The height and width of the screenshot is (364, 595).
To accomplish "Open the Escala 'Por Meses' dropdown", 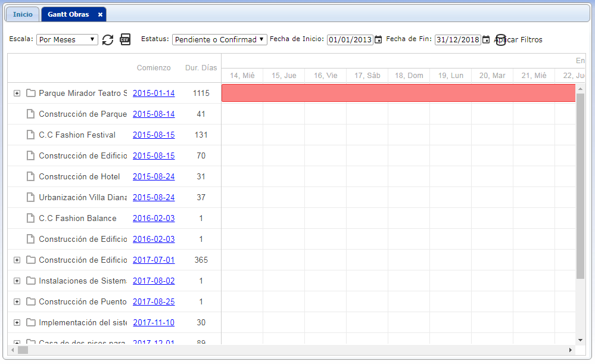I will pos(67,40).
